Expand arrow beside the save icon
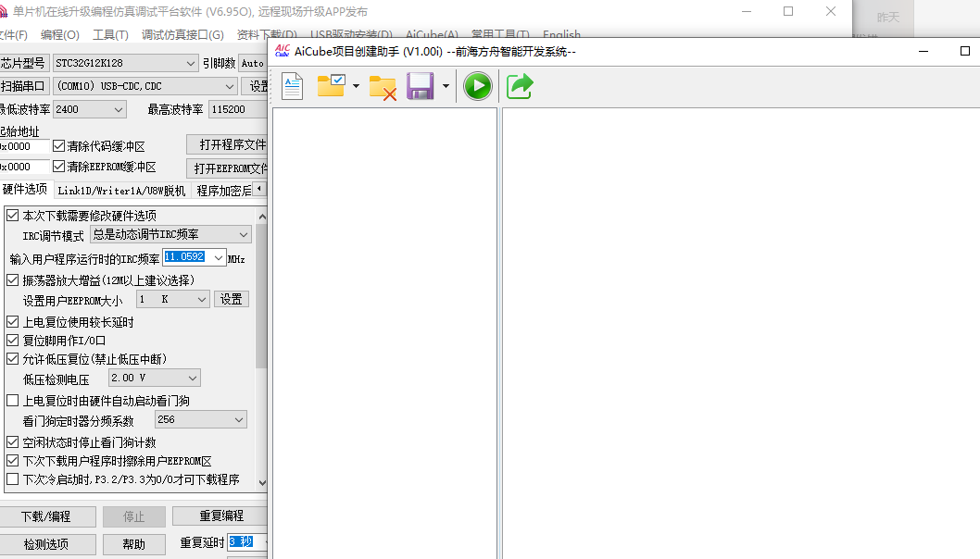Screen dimensions: 980x559 pyautogui.click(x=446, y=86)
